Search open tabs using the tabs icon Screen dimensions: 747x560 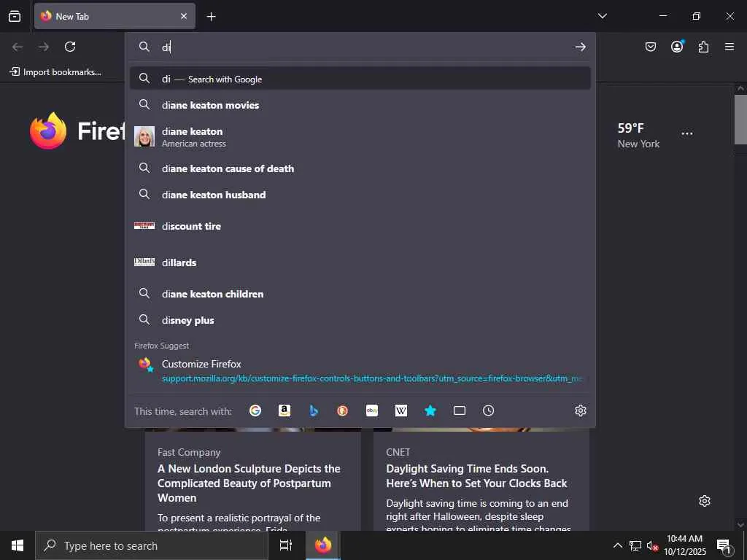460,411
